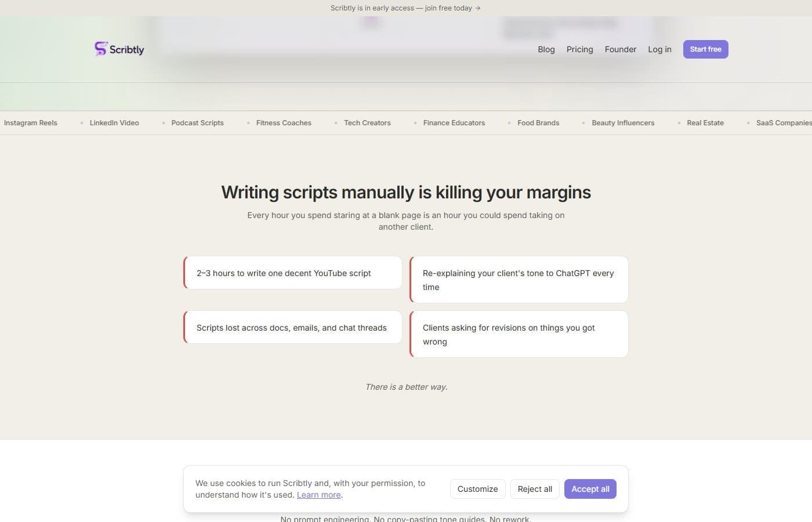This screenshot has width=812, height=522.
Task: Go to the Founder page
Action: 620,49
